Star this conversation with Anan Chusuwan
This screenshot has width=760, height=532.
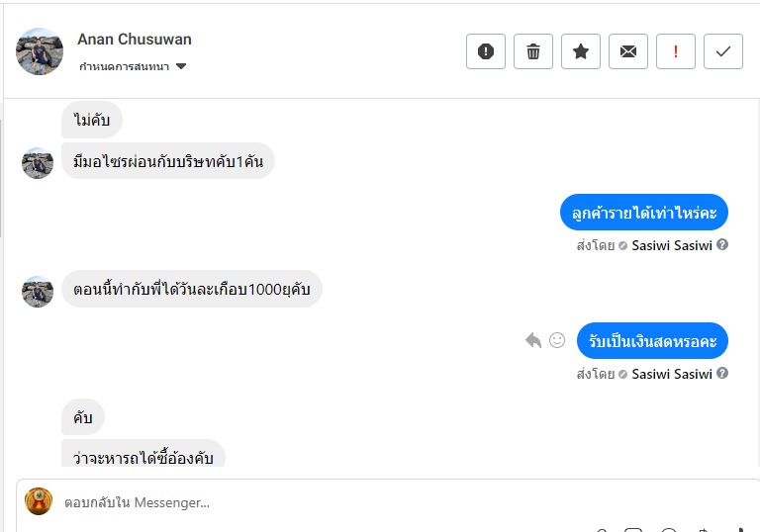581,51
